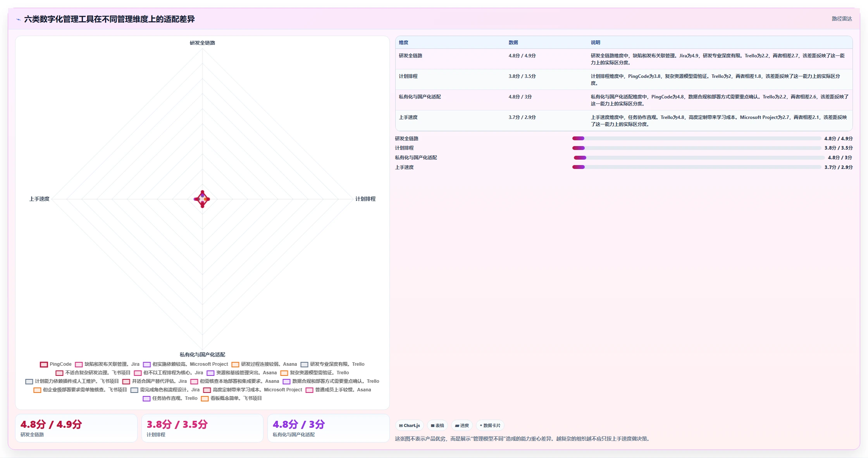This screenshot has height=458, width=868.
Task: Click table value 3.7分 / 2.9分
Action: click(522, 117)
